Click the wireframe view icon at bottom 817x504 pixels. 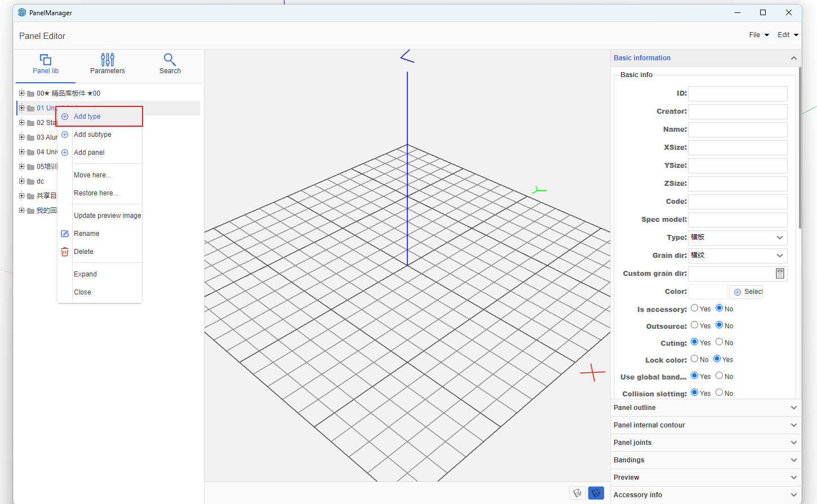click(578, 493)
